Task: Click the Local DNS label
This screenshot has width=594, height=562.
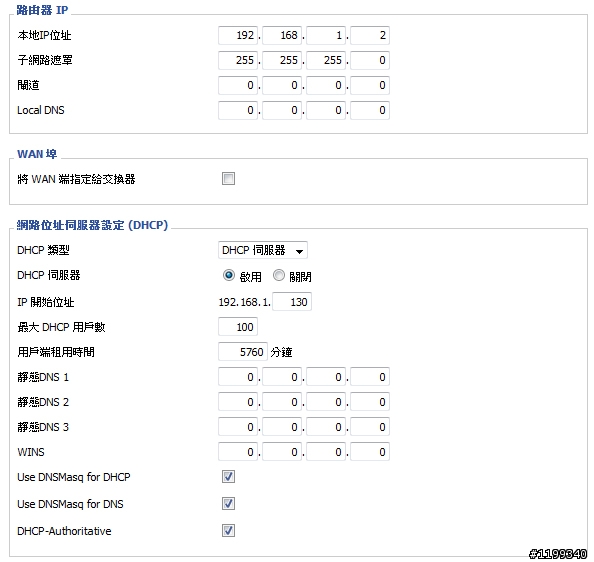Action: (41, 110)
